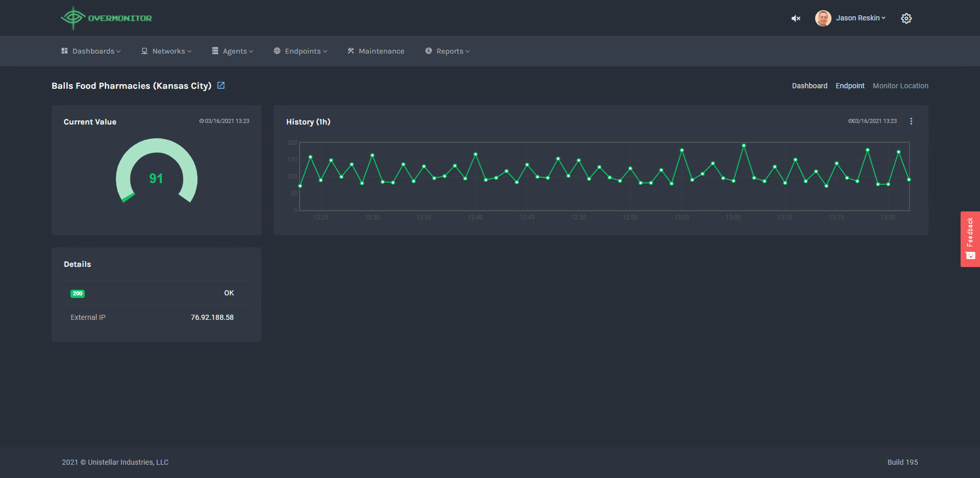
Task: Open the Agents menu
Action: [233, 51]
